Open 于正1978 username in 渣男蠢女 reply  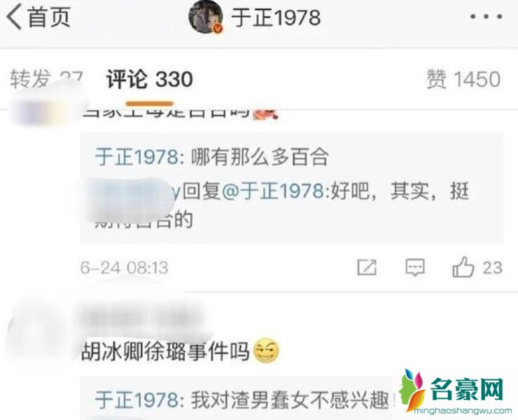[x=136, y=400]
